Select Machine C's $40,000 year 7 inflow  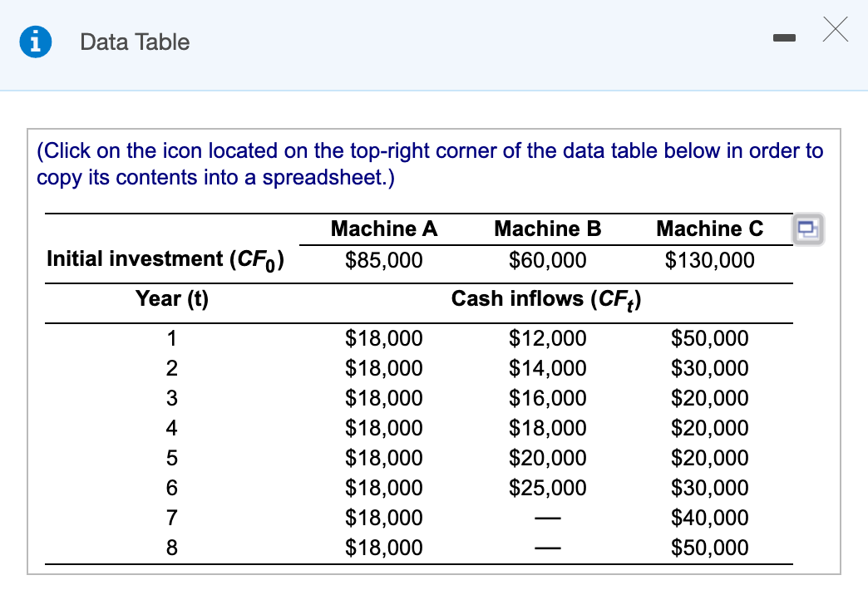click(x=709, y=518)
